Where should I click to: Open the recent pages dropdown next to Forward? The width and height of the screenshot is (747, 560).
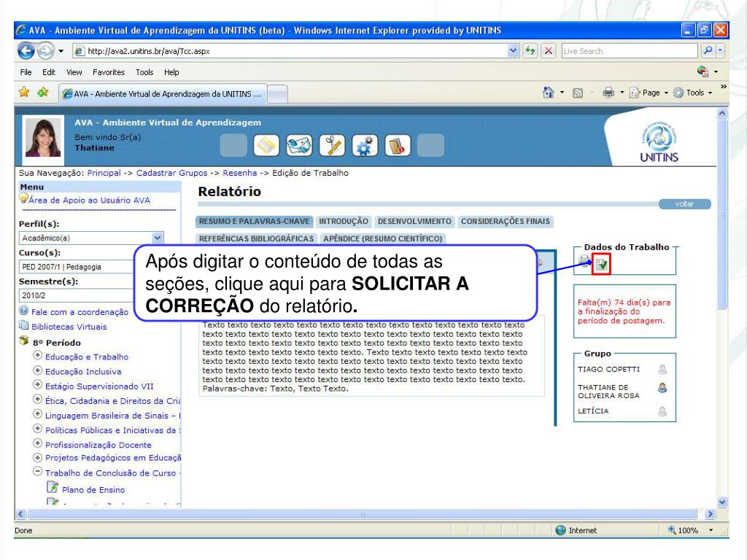pos(61,51)
